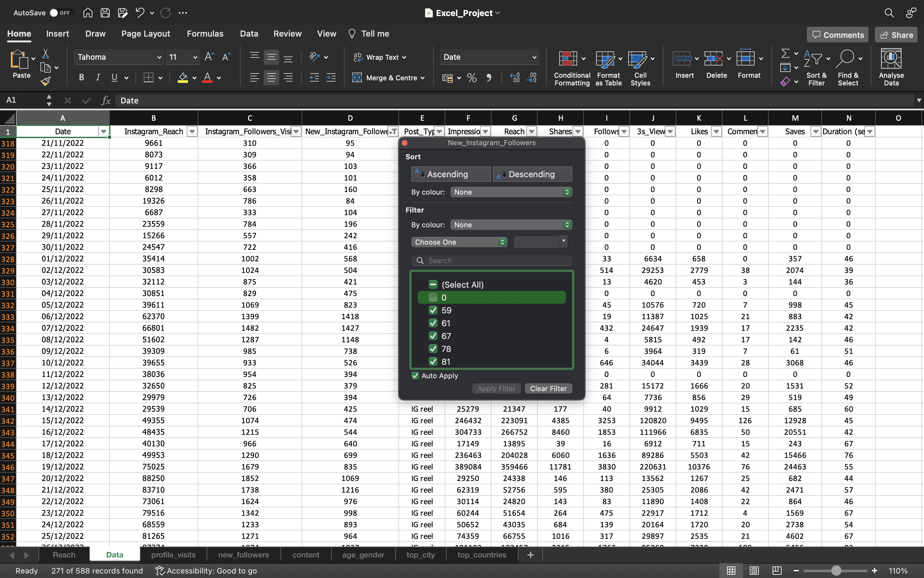Toggle Bold formatting

[81, 78]
